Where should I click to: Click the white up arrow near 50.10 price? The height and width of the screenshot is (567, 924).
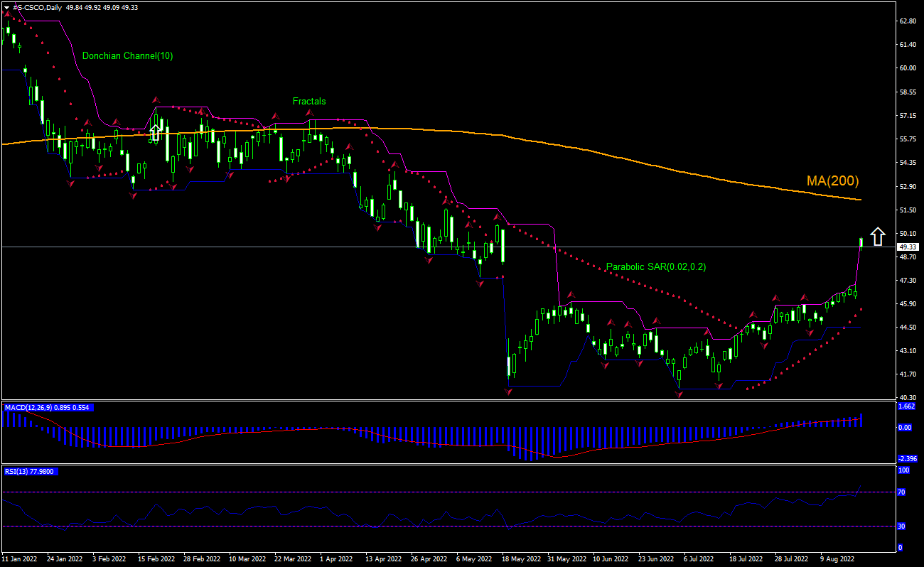click(878, 236)
